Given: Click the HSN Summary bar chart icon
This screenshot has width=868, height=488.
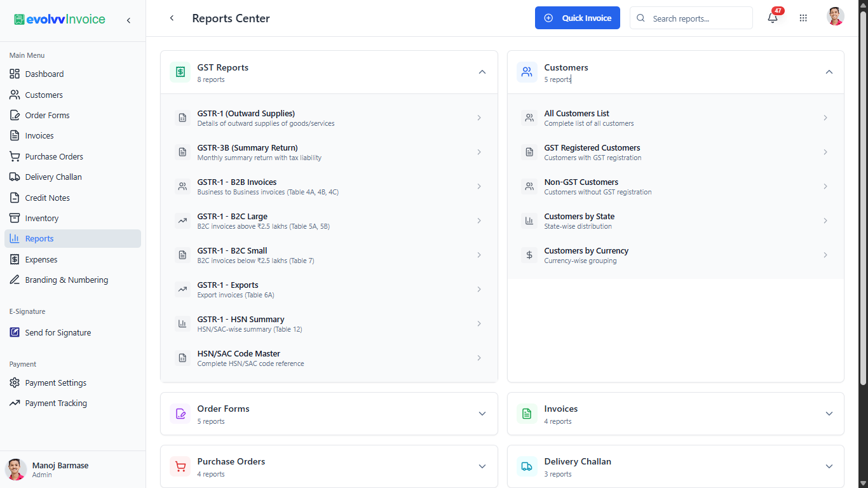Looking at the screenshot, I should pyautogui.click(x=182, y=323).
